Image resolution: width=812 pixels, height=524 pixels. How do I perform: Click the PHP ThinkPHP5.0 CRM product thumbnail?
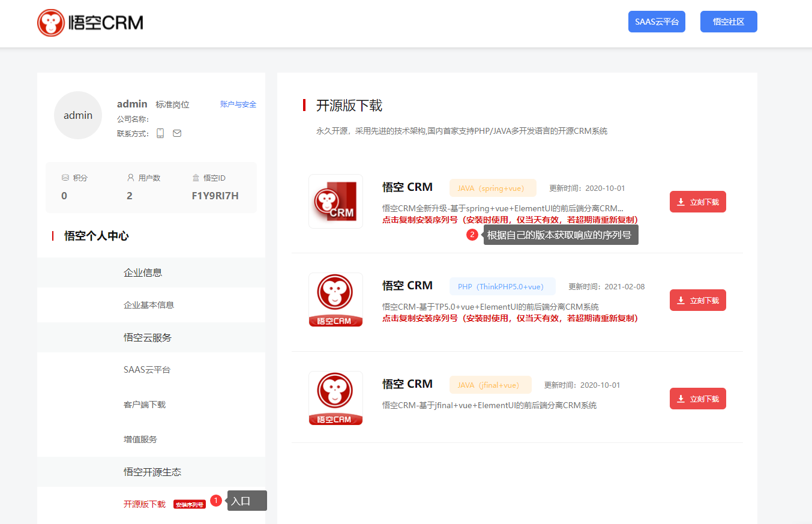pos(335,300)
